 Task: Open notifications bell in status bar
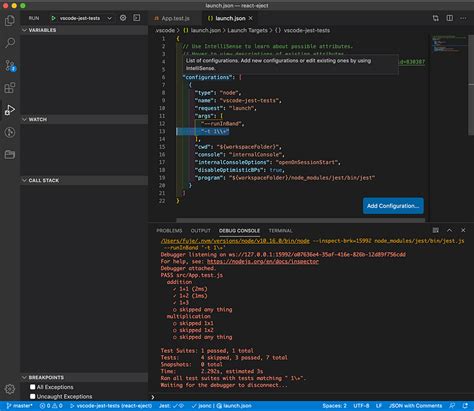click(465, 406)
